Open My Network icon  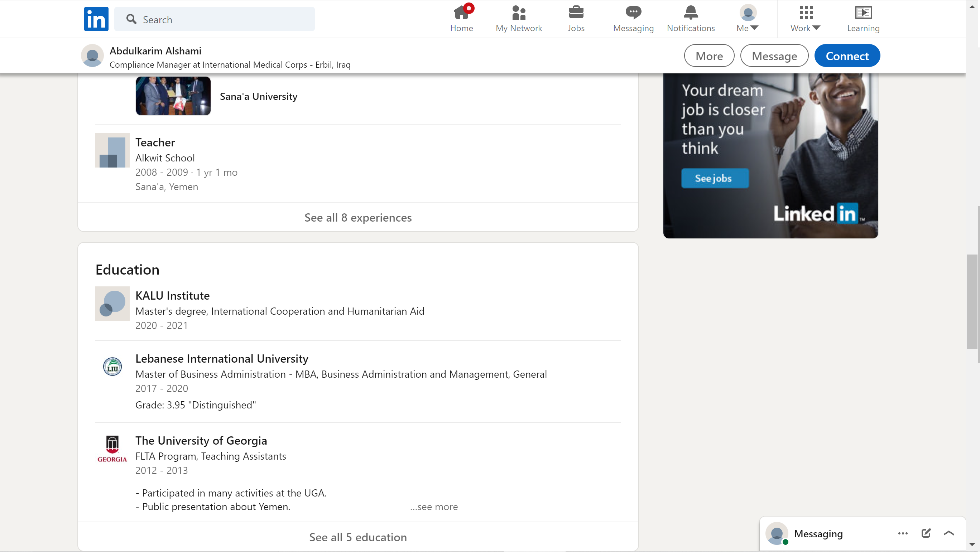pos(519,13)
